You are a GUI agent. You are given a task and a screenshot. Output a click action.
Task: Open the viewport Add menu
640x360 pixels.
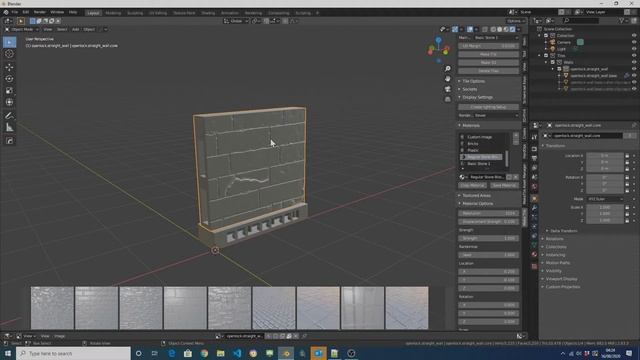[x=76, y=29]
